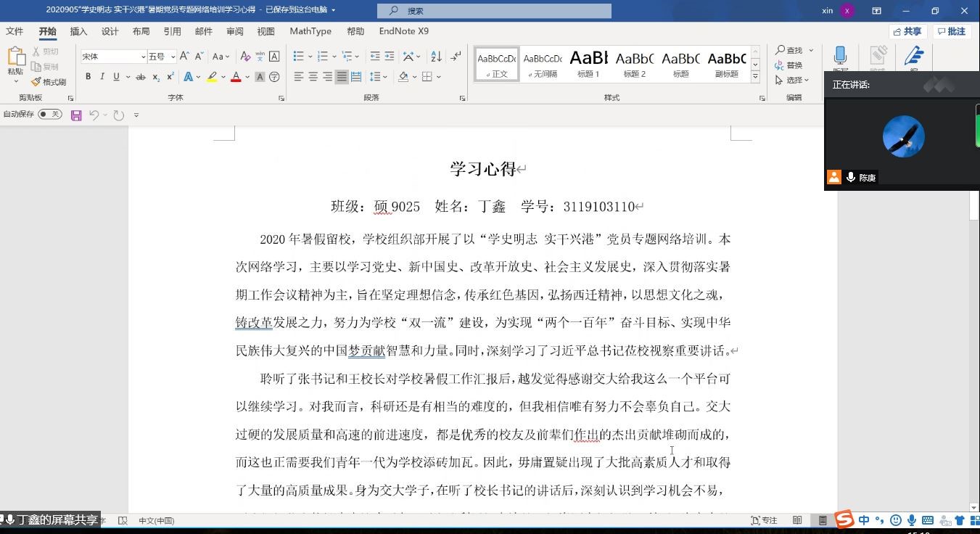Toggle the AutoSave (自动保存) switch
980x534 pixels.
49,115
